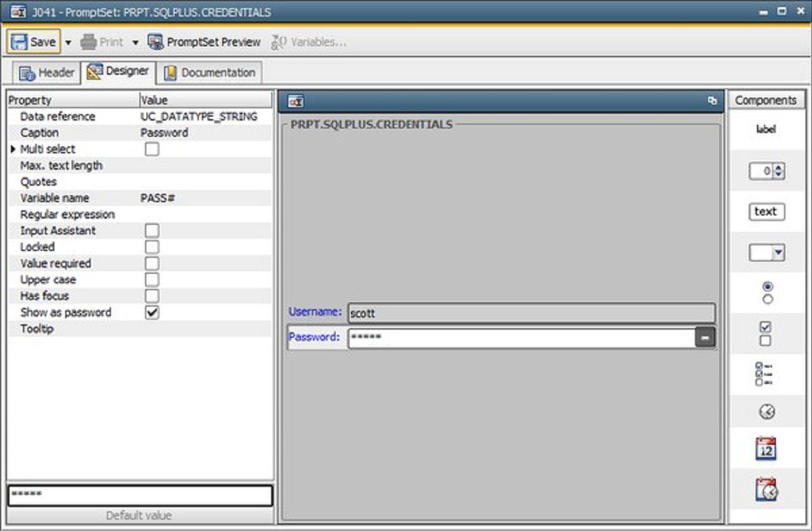Image resolution: width=812 pixels, height=531 pixels.
Task: Click the Save button in the toolbar
Action: coord(34,42)
